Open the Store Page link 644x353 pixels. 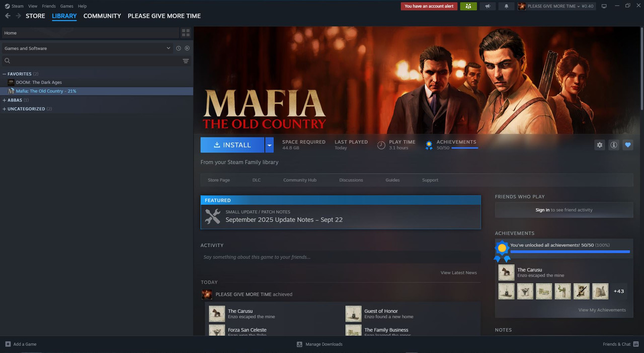219,180
